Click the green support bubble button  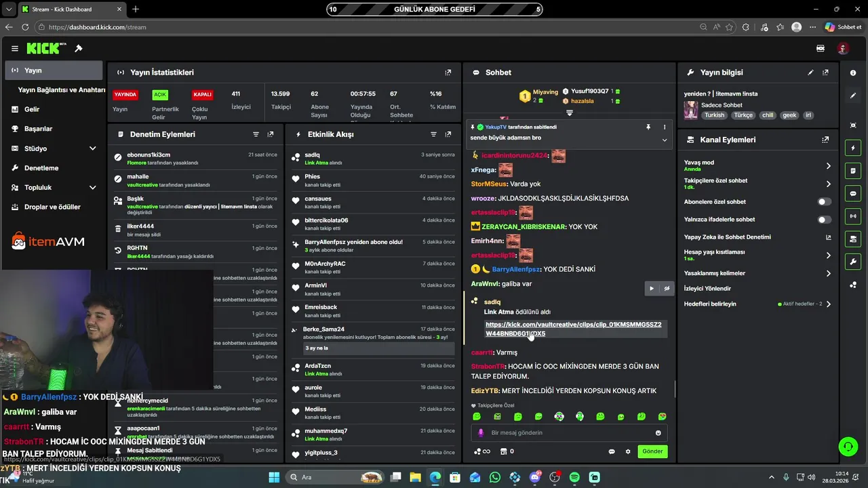tap(848, 446)
